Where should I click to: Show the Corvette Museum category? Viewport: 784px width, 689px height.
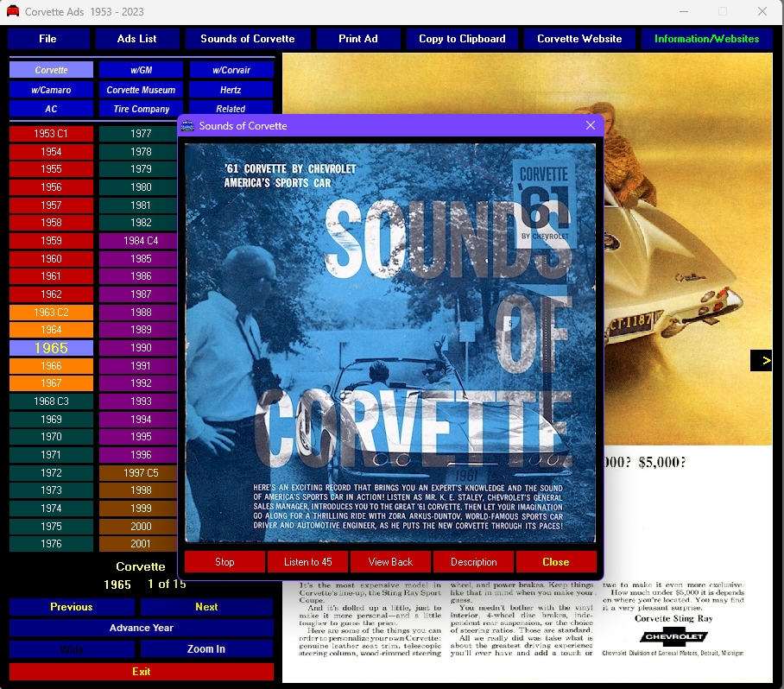coord(141,90)
